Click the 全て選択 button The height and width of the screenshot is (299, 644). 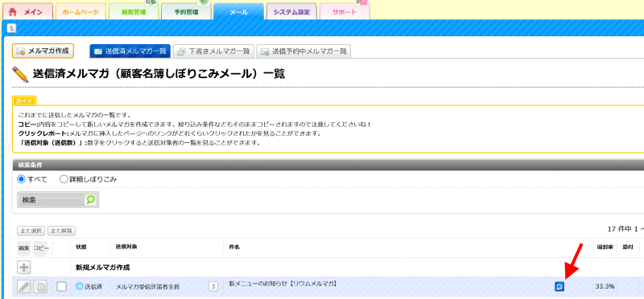31,231
